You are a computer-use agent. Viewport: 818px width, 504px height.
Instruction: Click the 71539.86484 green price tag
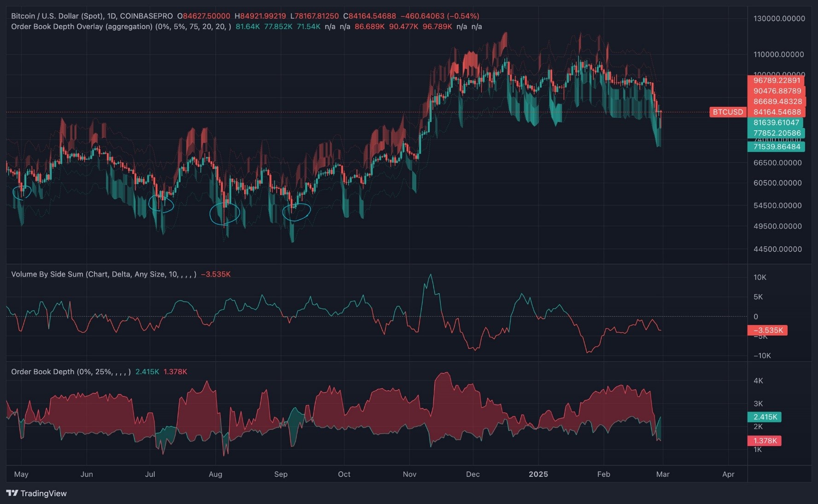point(777,146)
